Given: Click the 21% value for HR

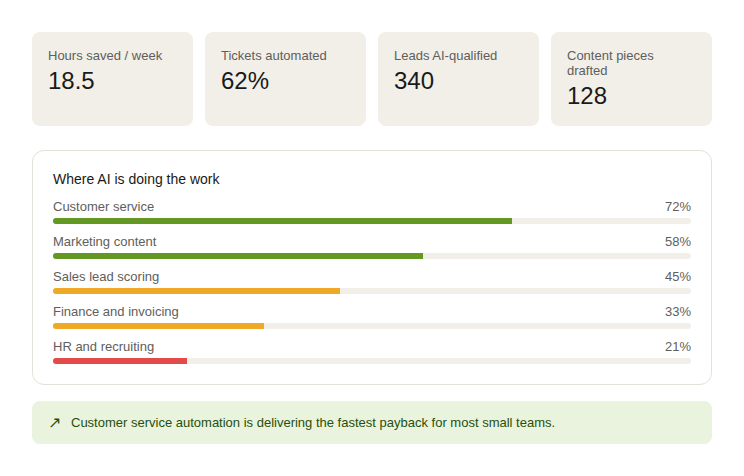Looking at the screenshot, I should click(678, 347).
